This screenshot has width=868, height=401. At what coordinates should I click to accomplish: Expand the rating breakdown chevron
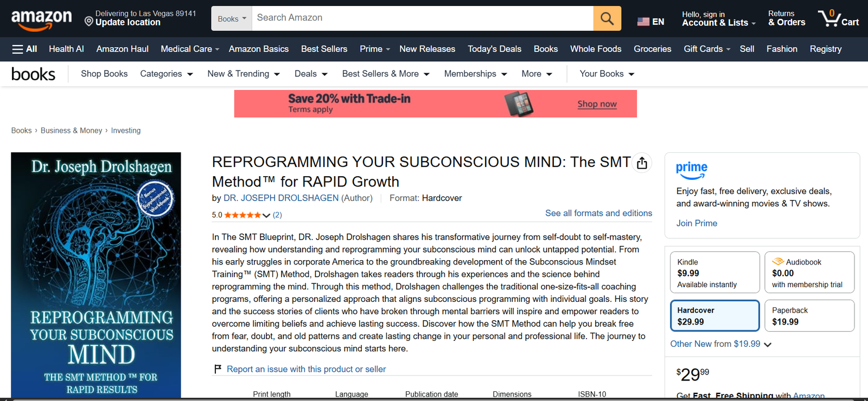click(x=266, y=215)
